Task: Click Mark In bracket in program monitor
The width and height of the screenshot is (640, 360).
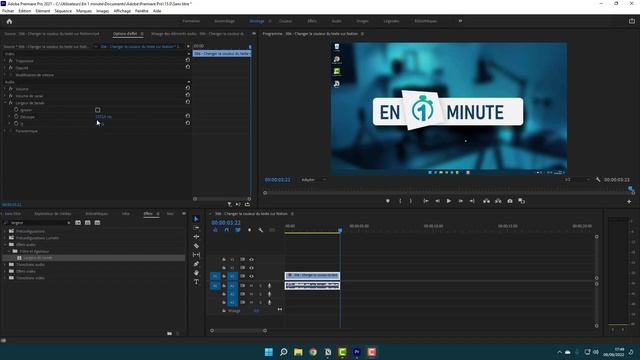Action: pos(400,201)
